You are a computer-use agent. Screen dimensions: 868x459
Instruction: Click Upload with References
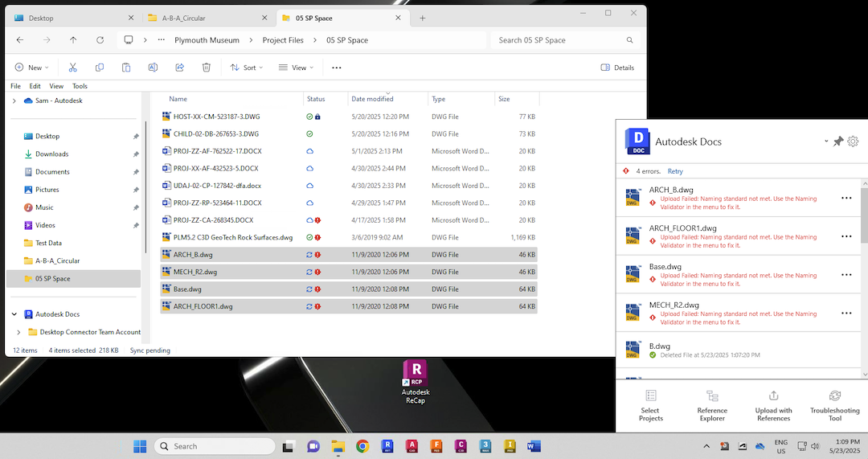pyautogui.click(x=773, y=406)
